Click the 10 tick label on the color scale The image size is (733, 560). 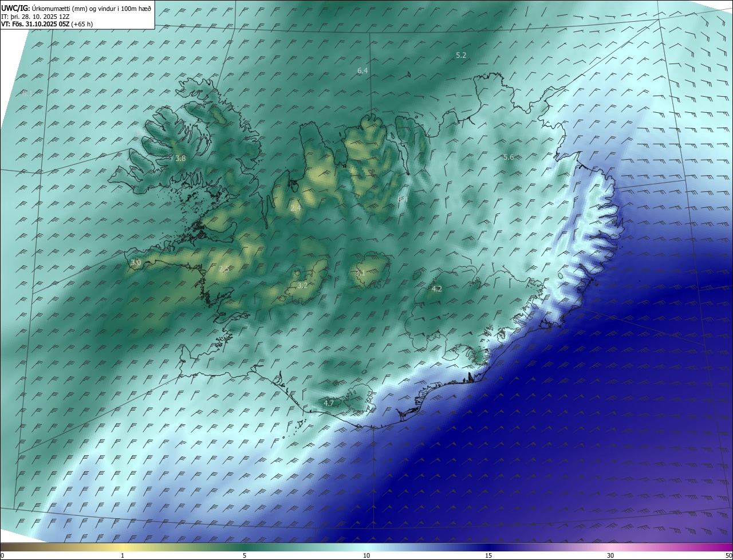(x=366, y=555)
